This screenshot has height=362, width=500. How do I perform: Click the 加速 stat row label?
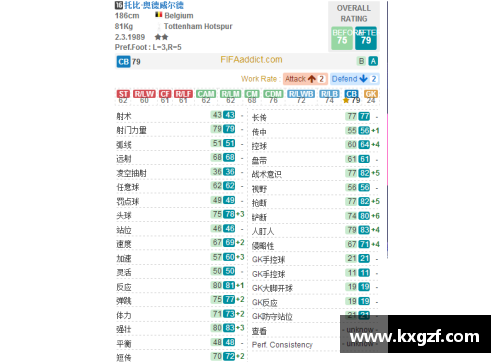point(124,258)
